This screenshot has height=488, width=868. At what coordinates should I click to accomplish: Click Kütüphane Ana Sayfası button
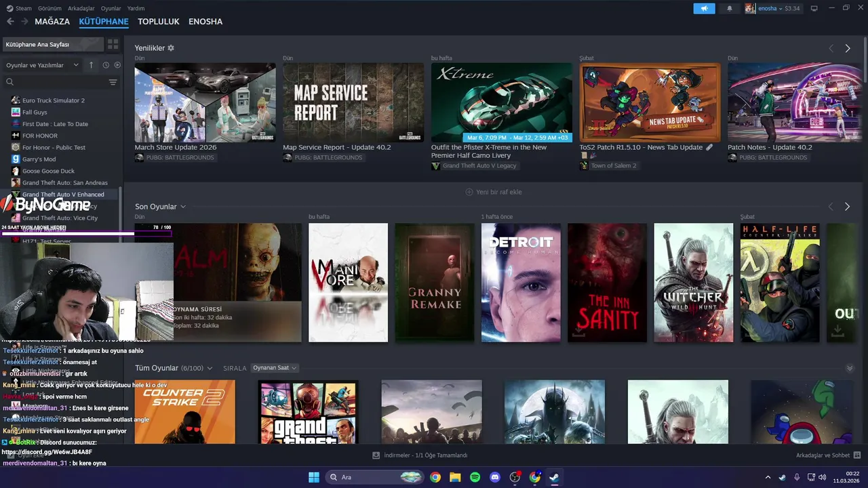click(x=53, y=44)
